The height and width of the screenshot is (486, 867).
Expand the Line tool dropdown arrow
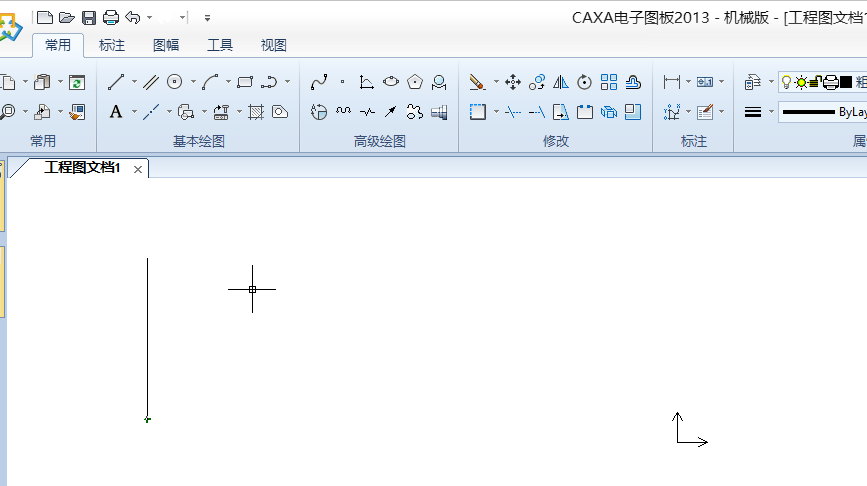pyautogui.click(x=134, y=82)
